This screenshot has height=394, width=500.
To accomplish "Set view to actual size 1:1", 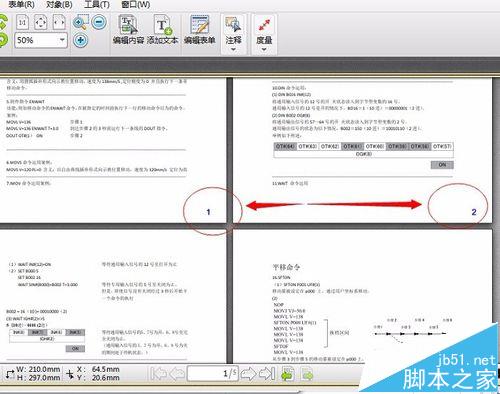I will 22,22.
